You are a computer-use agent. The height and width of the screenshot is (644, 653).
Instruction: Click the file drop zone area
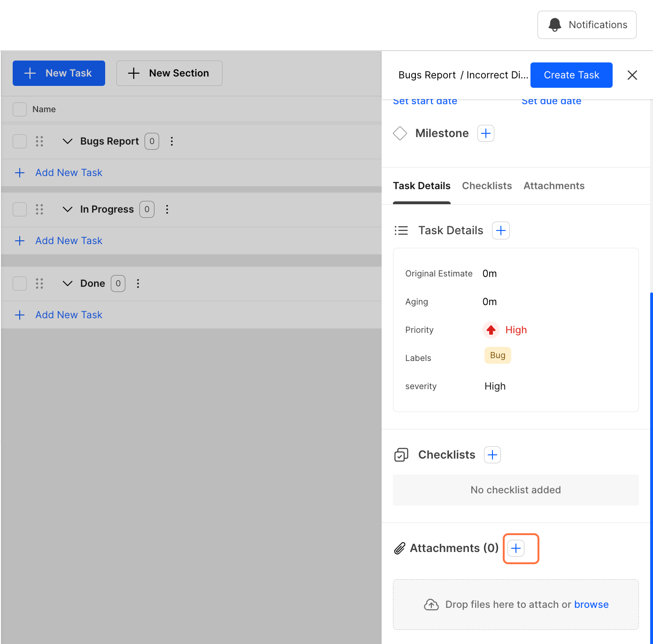click(516, 605)
